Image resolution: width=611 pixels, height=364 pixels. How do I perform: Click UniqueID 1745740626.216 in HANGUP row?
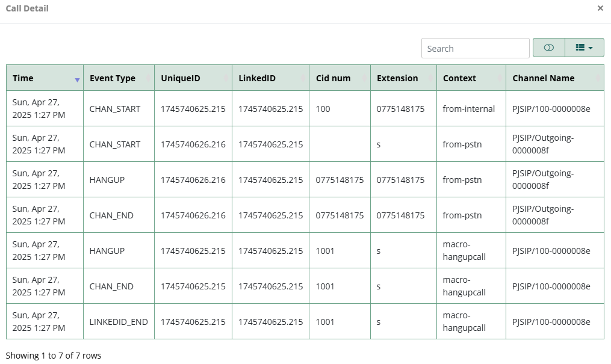(x=193, y=180)
